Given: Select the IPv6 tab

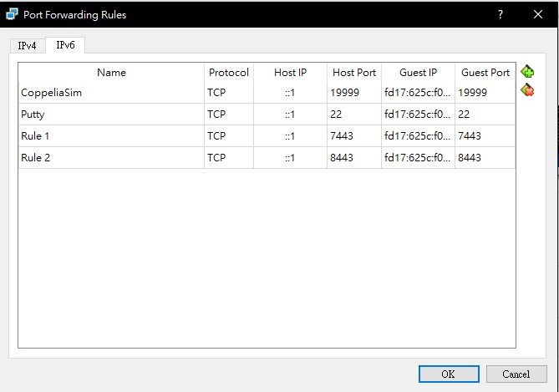Looking at the screenshot, I should point(65,45).
